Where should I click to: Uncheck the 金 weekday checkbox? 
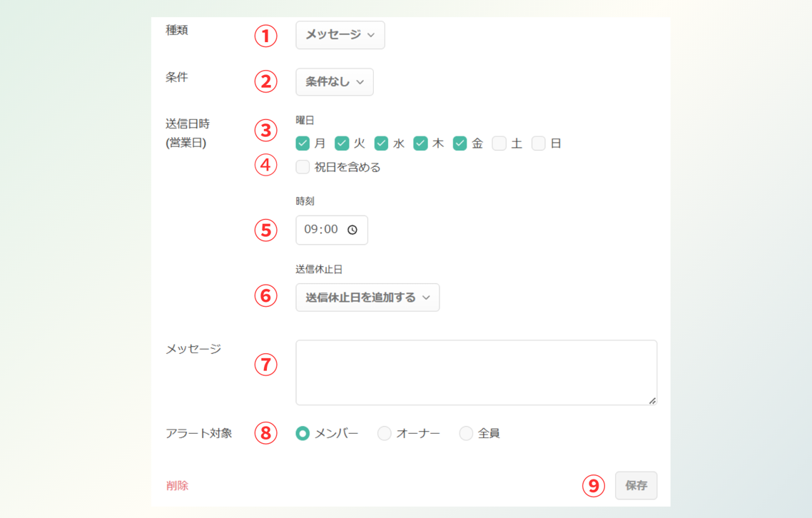[461, 143]
